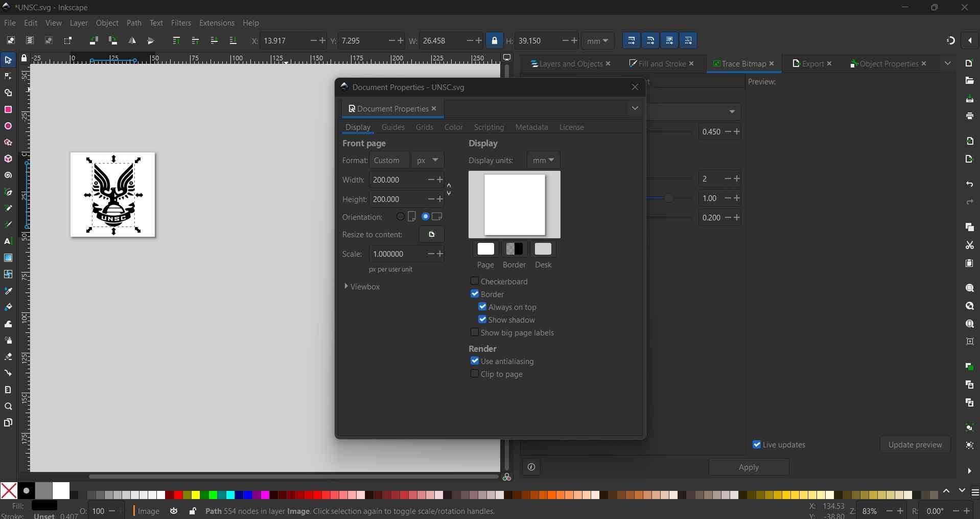Open the Display units mm dropdown
The image size is (980, 519).
[x=544, y=160]
